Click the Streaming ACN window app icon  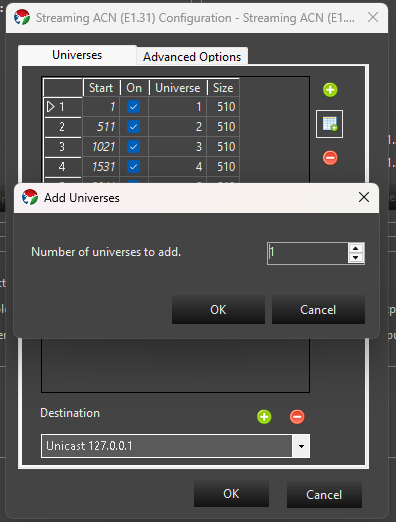[x=22, y=17]
